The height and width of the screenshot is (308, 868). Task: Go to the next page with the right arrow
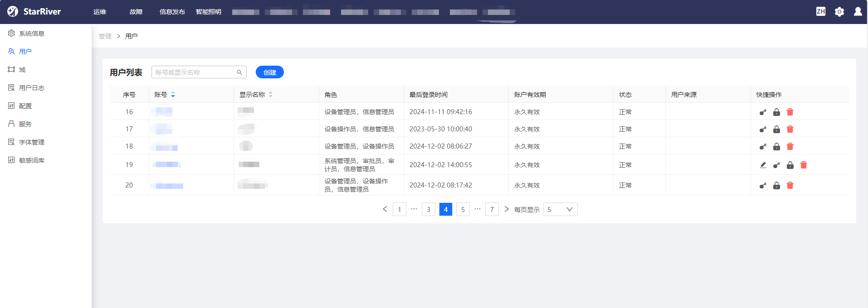click(507, 209)
